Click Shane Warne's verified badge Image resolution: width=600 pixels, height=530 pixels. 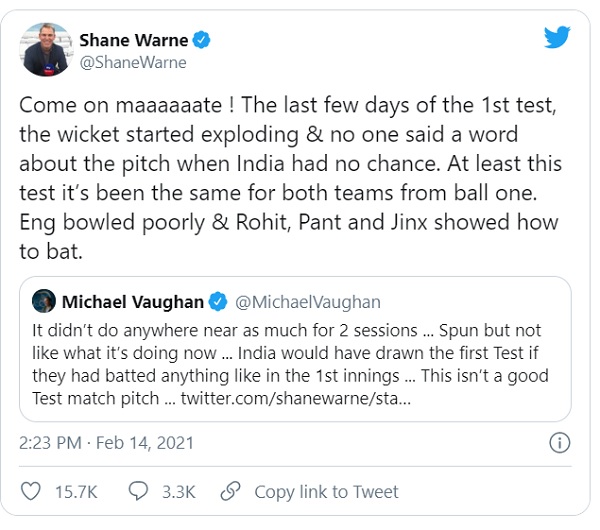tap(202, 40)
